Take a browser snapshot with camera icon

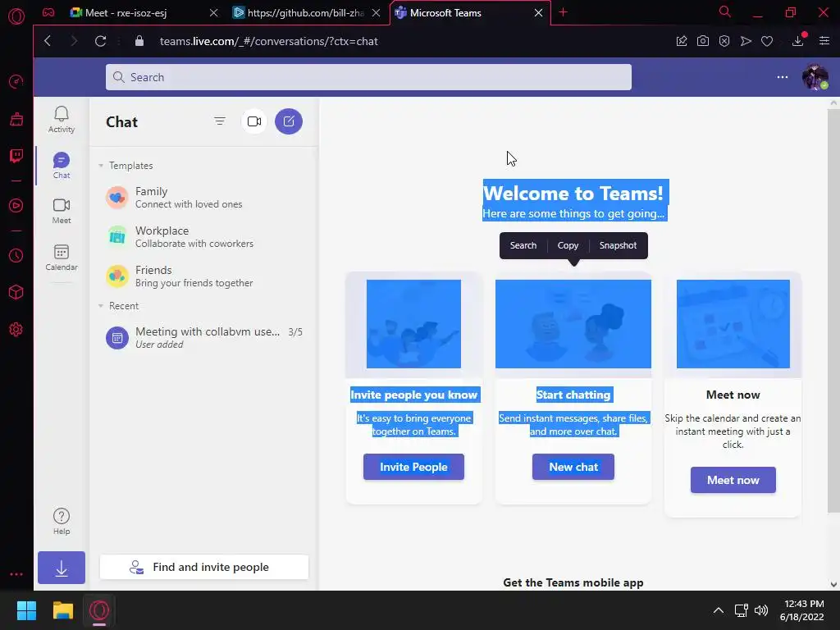point(703,41)
